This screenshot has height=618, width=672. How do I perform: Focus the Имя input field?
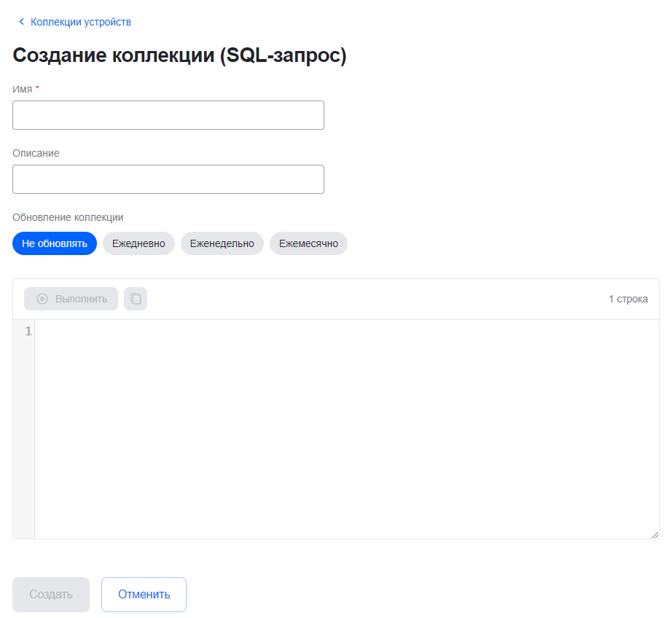(168, 115)
